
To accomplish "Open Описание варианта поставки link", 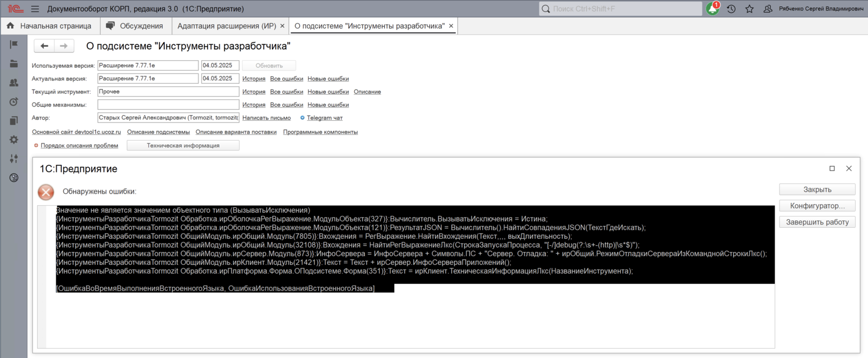I will pyautogui.click(x=236, y=132).
